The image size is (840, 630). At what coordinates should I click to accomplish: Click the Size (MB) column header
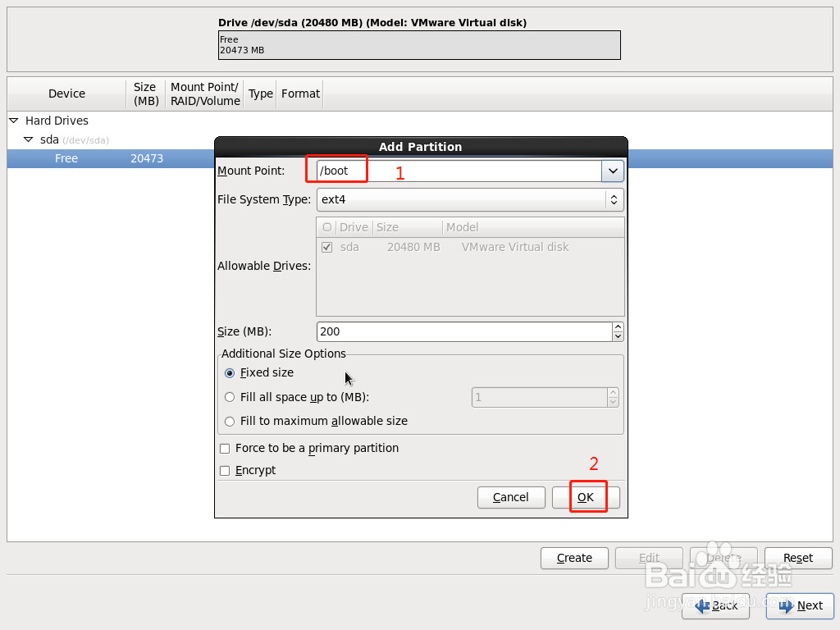pos(146,94)
